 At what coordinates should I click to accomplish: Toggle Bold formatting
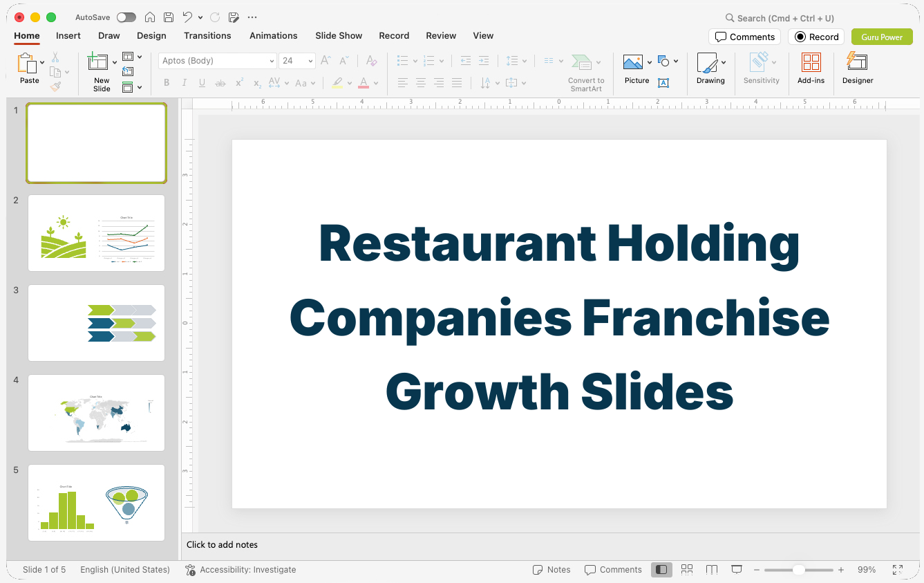click(x=167, y=83)
